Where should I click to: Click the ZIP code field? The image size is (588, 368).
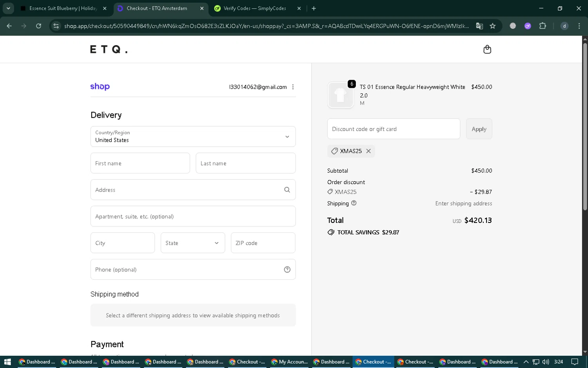(x=263, y=243)
